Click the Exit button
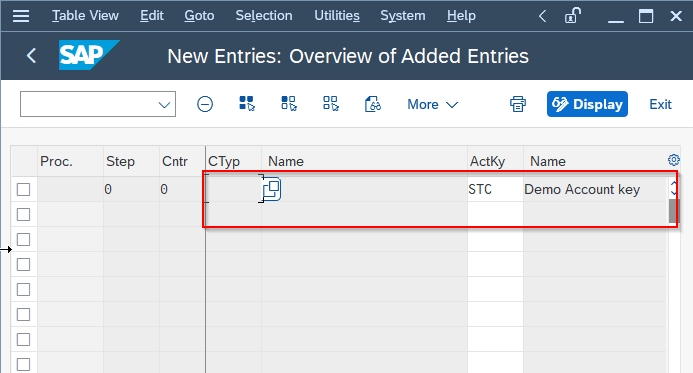The image size is (693, 373). [x=660, y=104]
